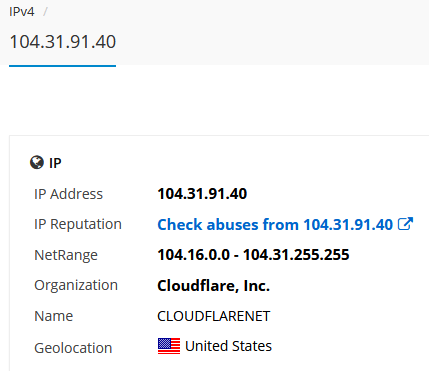Click the IP Address field label

coord(68,194)
